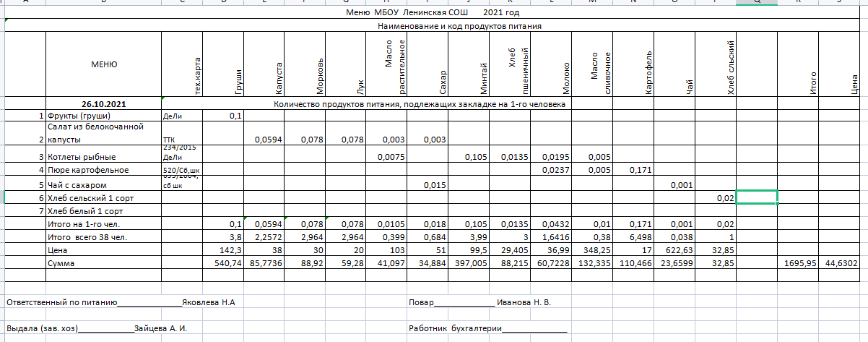
Task: Click the "Выдала (зав. хоз)" Зайцева А. И. line
Action: [x=96, y=328]
